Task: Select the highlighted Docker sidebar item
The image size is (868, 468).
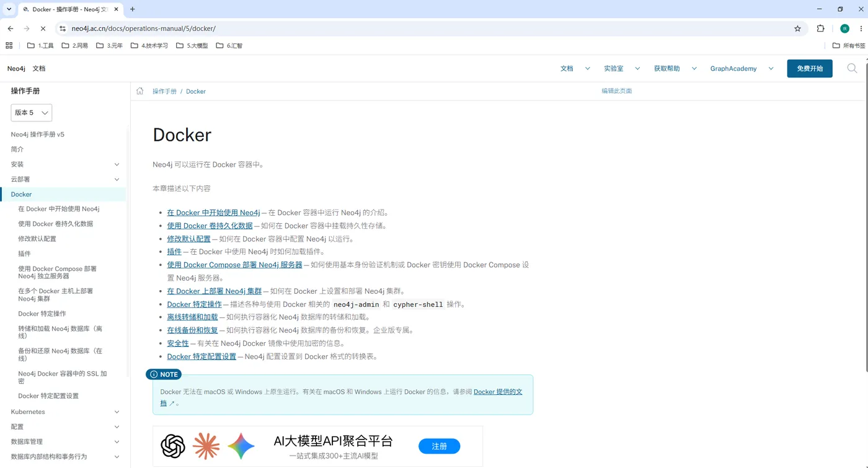Action: [63, 194]
